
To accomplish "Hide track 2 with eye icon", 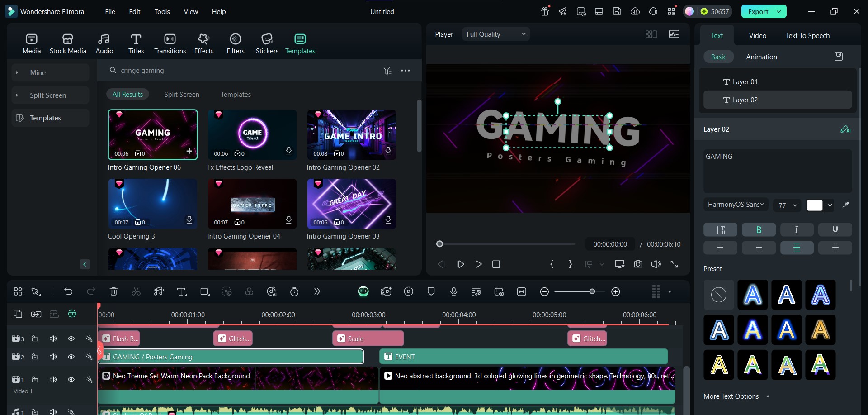I will [71, 357].
